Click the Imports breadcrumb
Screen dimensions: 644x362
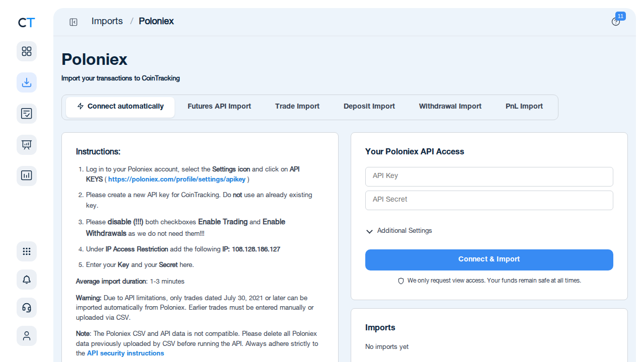107,21
